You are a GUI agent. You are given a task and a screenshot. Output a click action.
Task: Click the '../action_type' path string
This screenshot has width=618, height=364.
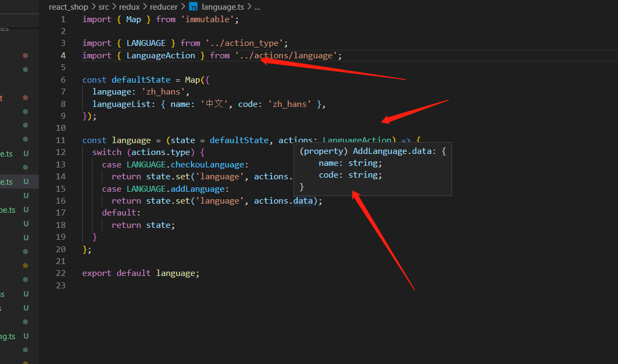(244, 43)
